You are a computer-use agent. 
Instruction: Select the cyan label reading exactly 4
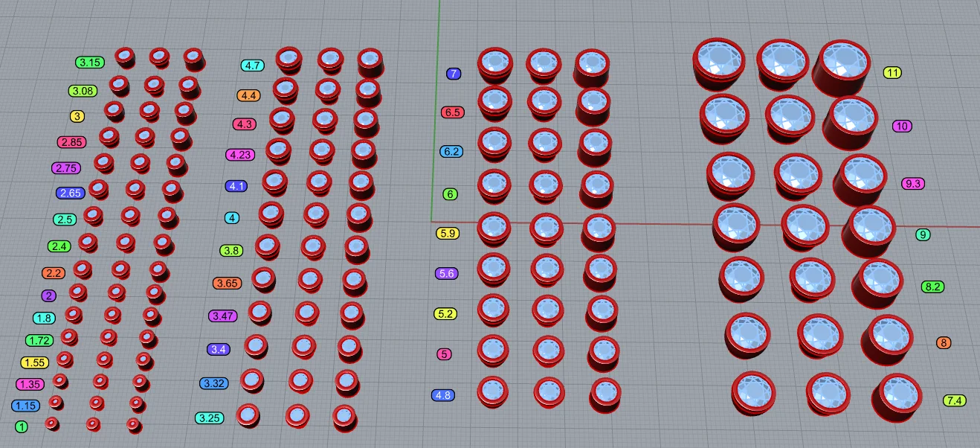[233, 218]
